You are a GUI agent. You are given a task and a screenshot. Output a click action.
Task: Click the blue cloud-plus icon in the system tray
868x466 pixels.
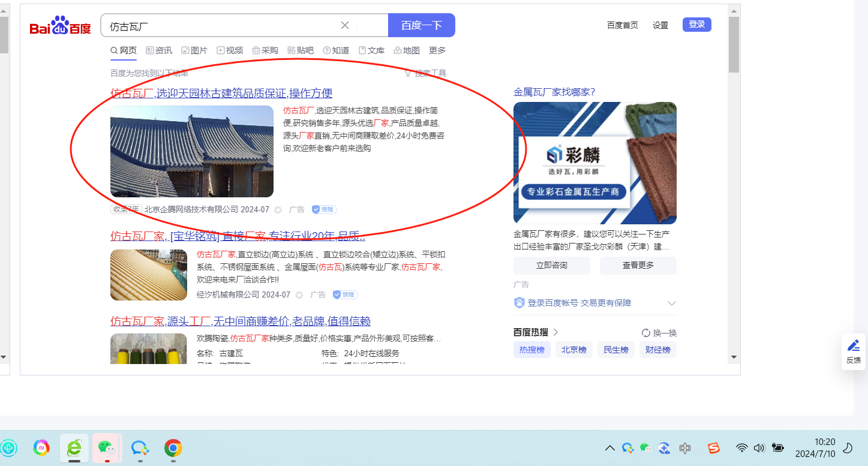(x=664, y=448)
